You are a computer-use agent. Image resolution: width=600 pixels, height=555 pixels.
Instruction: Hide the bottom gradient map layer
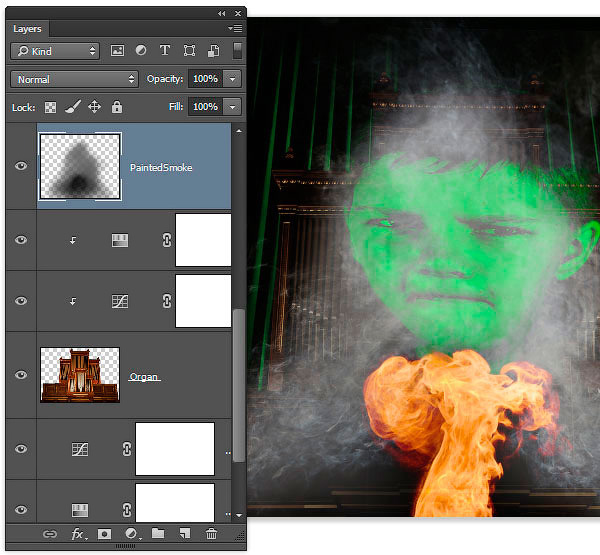[21, 509]
